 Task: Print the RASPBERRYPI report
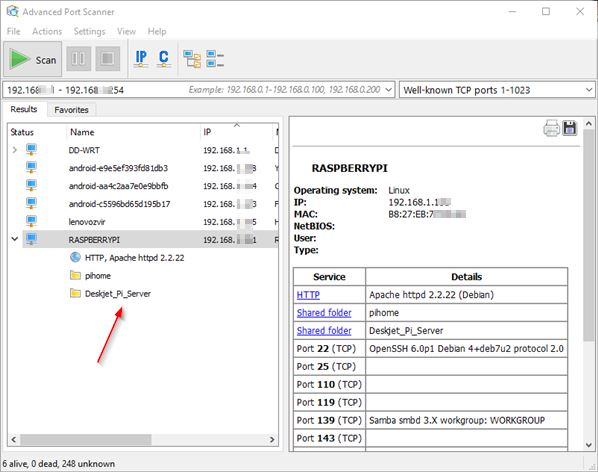[551, 128]
